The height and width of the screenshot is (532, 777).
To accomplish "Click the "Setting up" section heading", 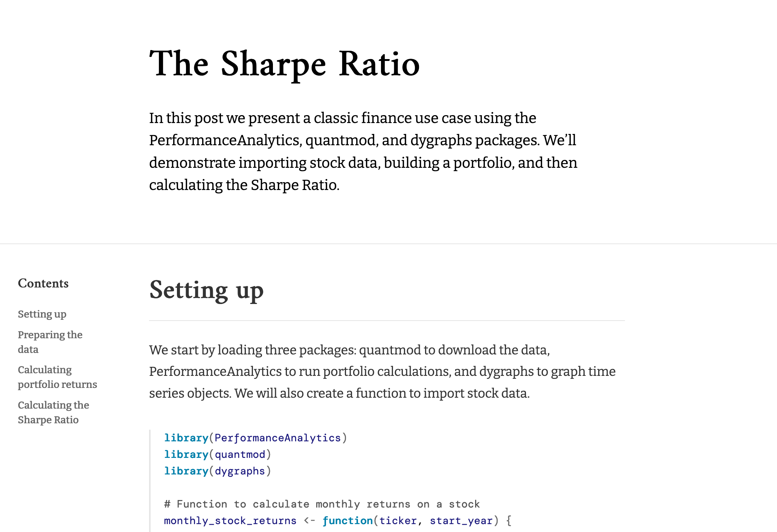I will pos(206,290).
